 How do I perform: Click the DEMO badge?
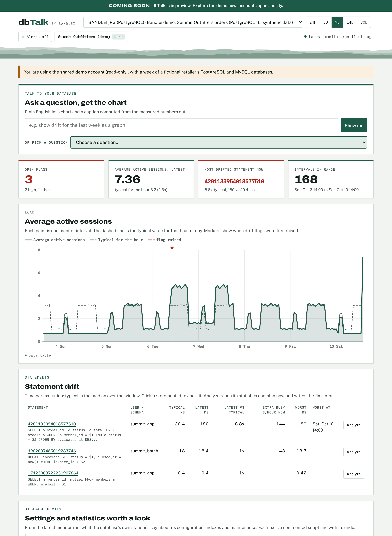coord(118,37)
